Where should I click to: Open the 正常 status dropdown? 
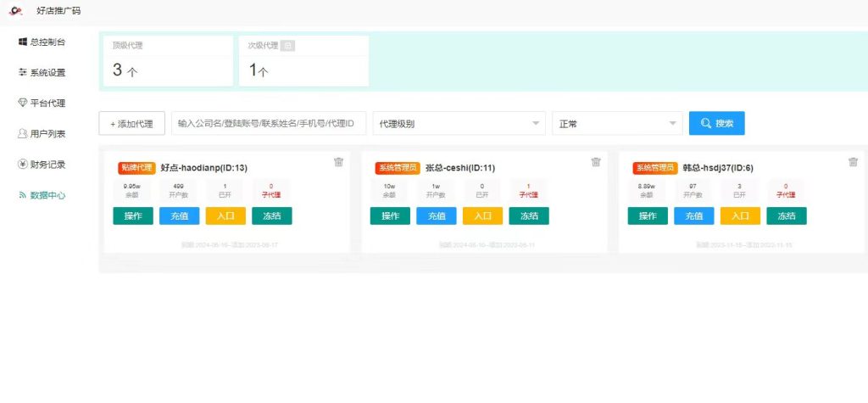coord(617,123)
